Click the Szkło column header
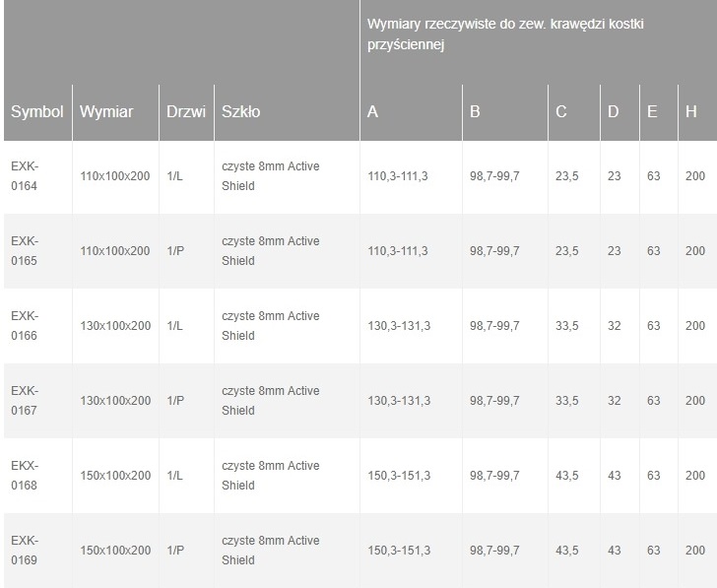This screenshot has width=717, height=588. coord(241,112)
